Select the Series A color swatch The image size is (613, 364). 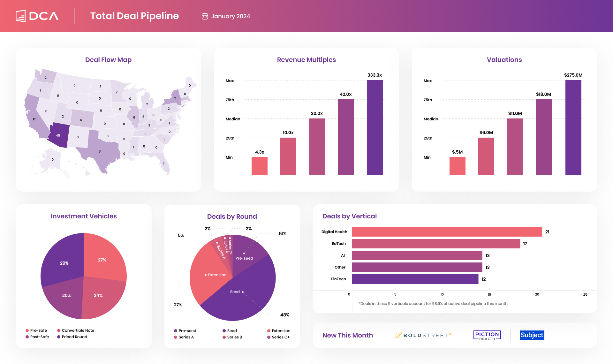click(175, 337)
